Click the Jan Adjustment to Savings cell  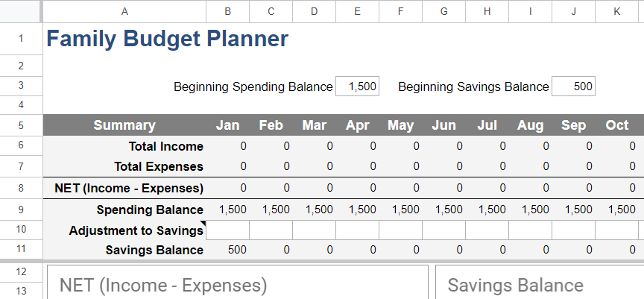(227, 230)
